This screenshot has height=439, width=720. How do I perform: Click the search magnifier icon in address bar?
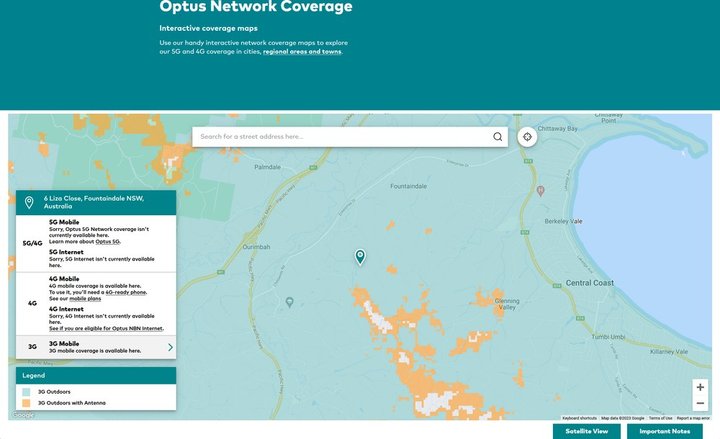click(497, 137)
